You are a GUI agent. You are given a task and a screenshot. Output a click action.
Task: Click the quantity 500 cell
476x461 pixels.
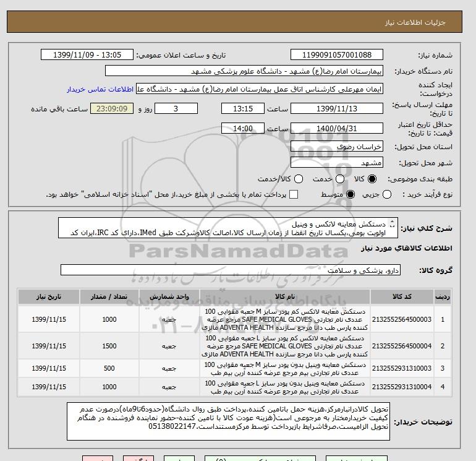tap(109, 368)
